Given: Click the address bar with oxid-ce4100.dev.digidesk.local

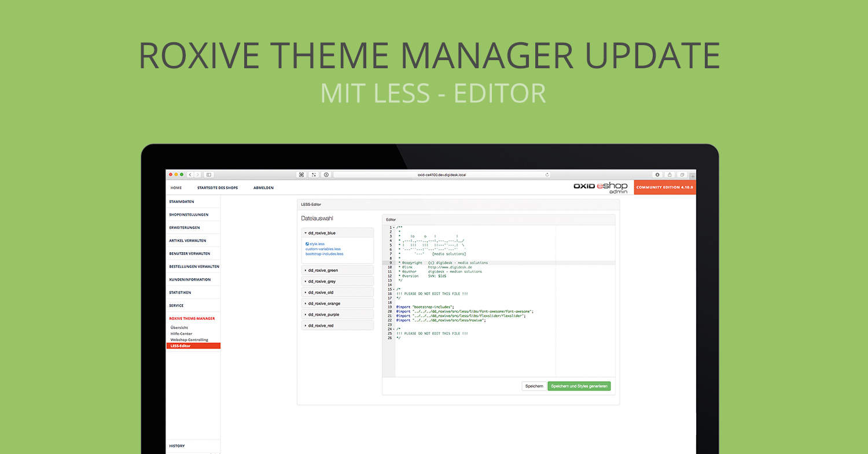Looking at the screenshot, I should click(x=442, y=174).
